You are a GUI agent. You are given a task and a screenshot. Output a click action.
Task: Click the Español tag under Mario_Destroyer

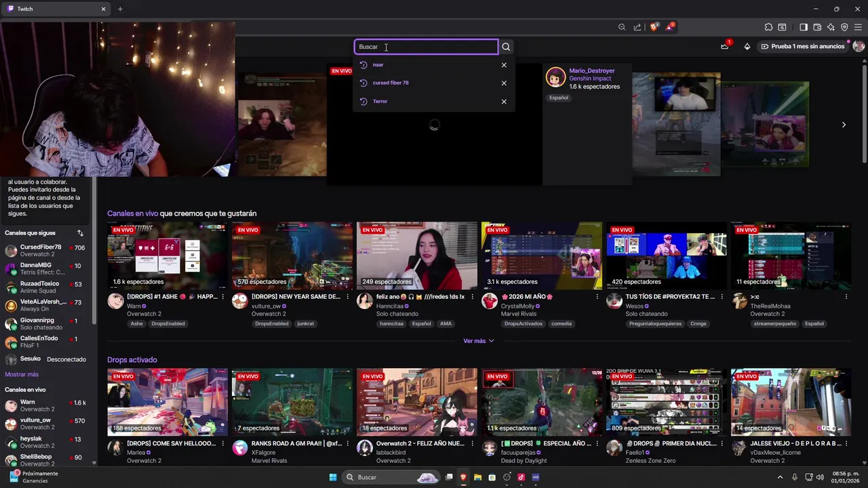tap(559, 98)
